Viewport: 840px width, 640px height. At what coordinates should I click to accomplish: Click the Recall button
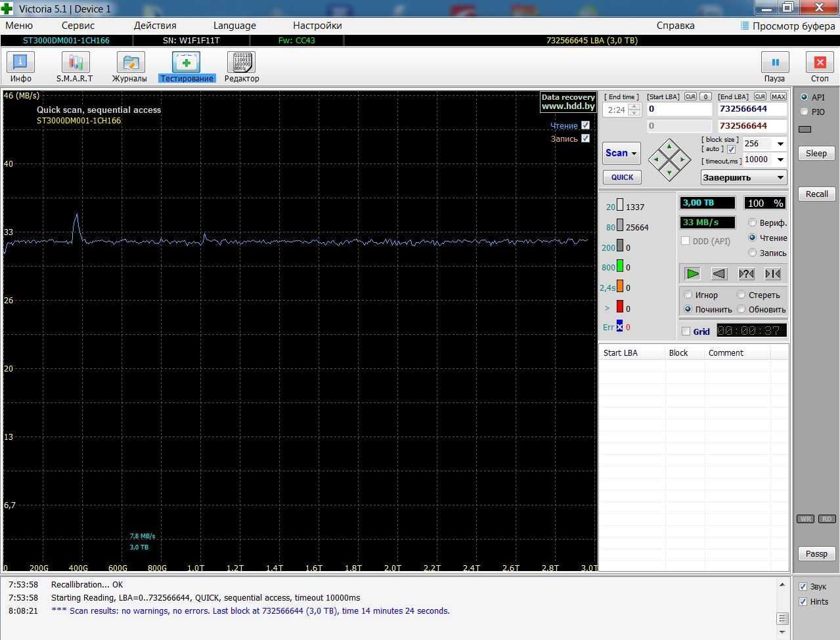coord(816,194)
